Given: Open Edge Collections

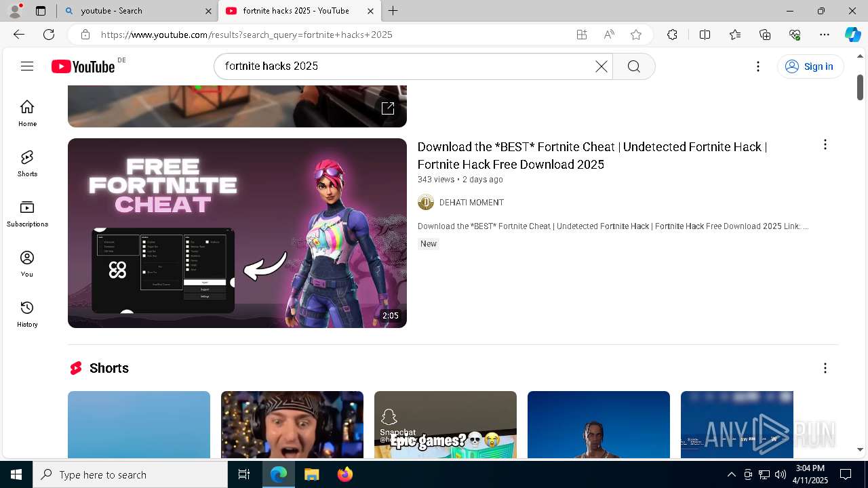Looking at the screenshot, I should point(765,35).
